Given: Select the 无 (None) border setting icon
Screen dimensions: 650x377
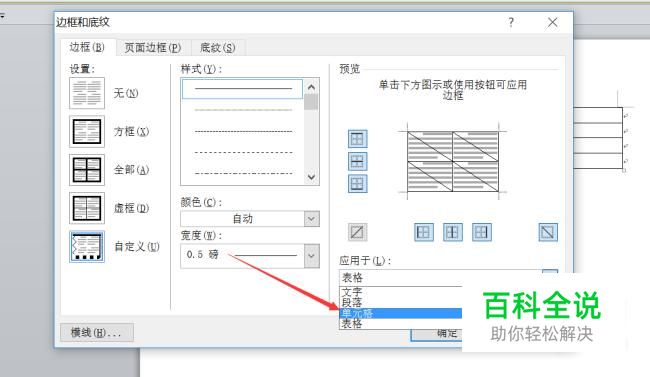Looking at the screenshot, I should (87, 93).
